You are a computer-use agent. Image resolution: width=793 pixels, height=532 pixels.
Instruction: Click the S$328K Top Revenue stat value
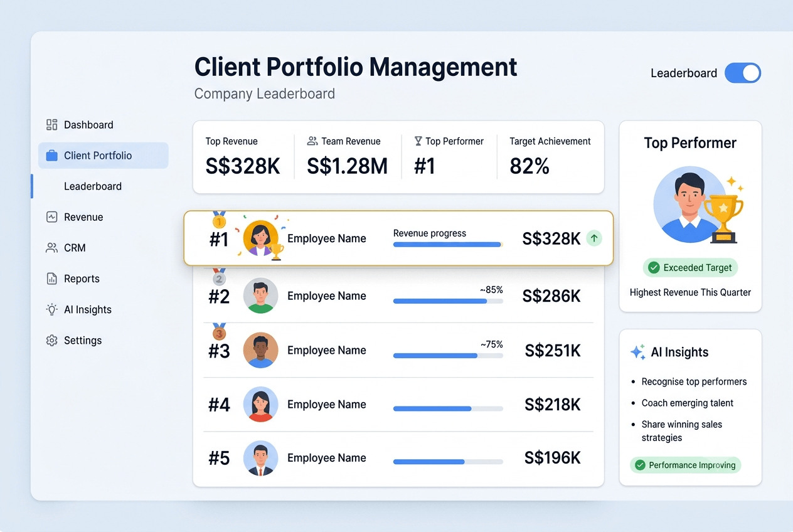(243, 166)
